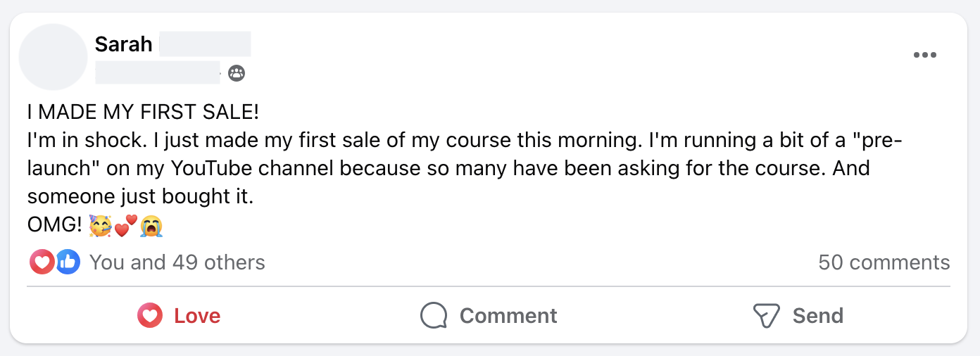Click the two hearts emoji in post
Viewport: 980px width, 356px height.
[125, 225]
